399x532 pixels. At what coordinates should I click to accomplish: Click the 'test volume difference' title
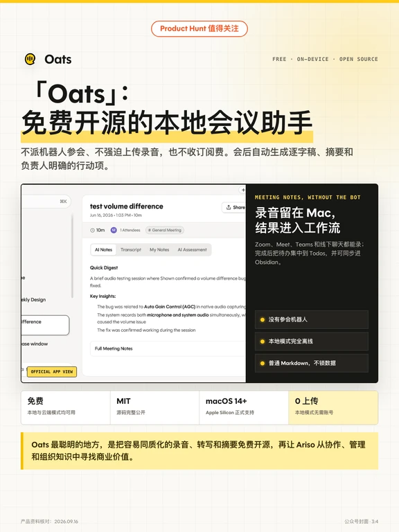(x=127, y=206)
